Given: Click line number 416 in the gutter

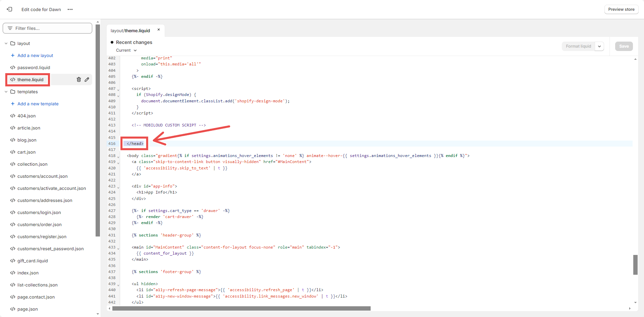Looking at the screenshot, I should (112, 144).
